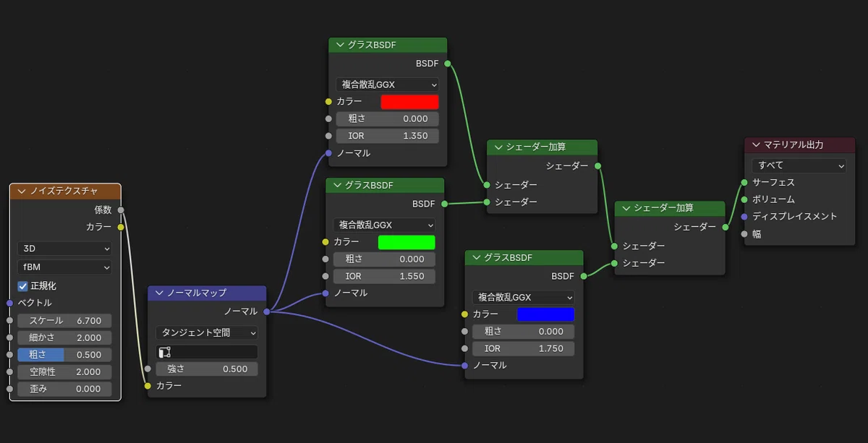868x443 pixels.
Task: Click the スケール input socket on noise node
Action: pos(9,320)
